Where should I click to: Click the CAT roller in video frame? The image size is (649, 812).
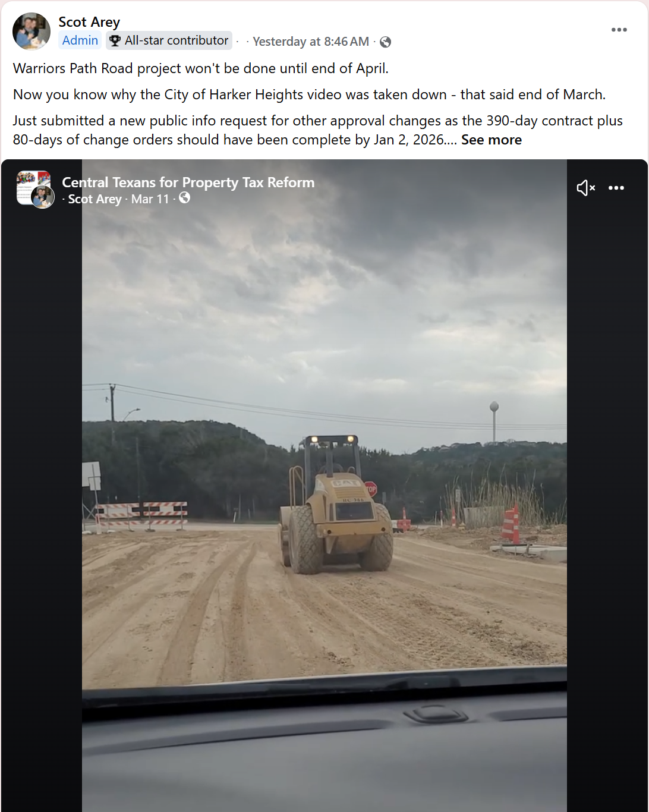[x=335, y=504]
